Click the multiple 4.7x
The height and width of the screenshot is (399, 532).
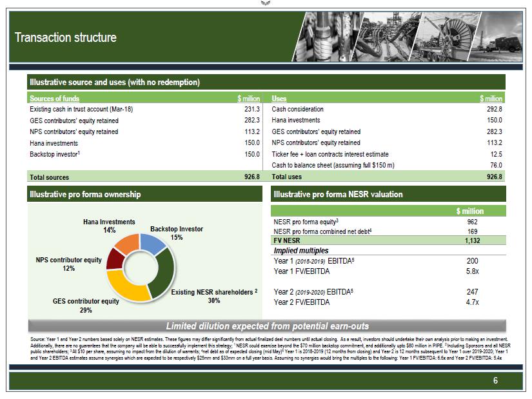pos(472,302)
